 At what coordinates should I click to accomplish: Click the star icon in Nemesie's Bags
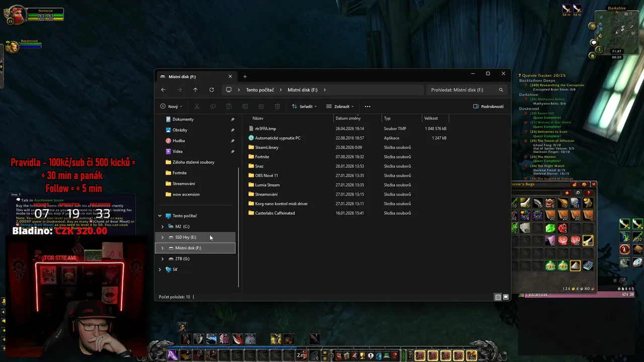point(567,193)
